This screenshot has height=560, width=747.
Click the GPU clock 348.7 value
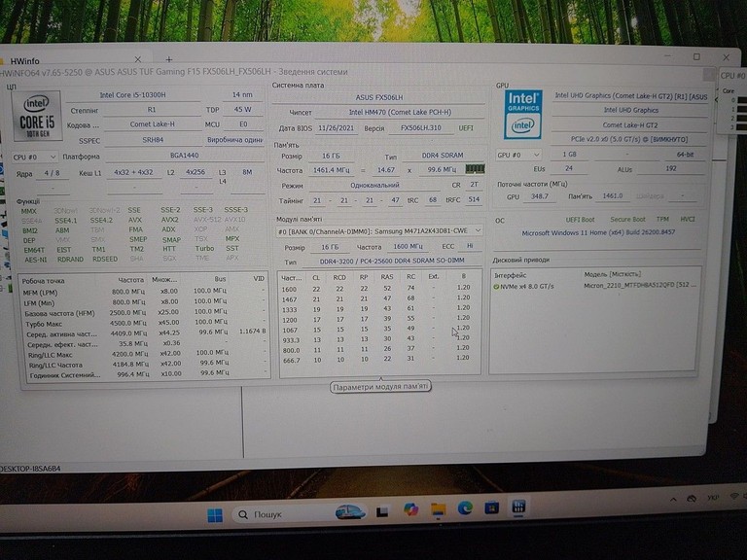540,196
